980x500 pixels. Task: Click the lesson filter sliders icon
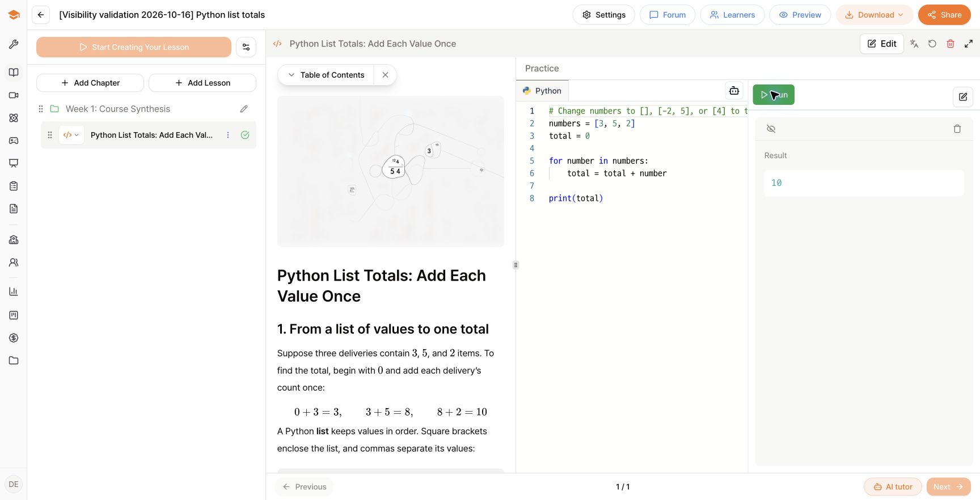246,47
